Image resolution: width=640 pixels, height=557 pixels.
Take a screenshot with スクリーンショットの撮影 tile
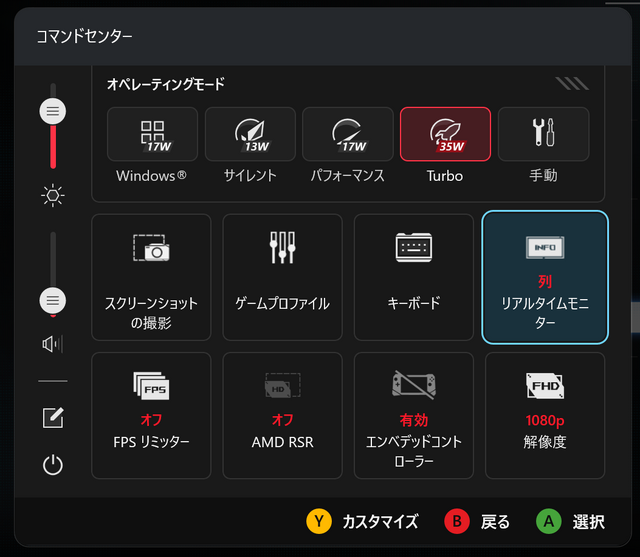(x=151, y=277)
